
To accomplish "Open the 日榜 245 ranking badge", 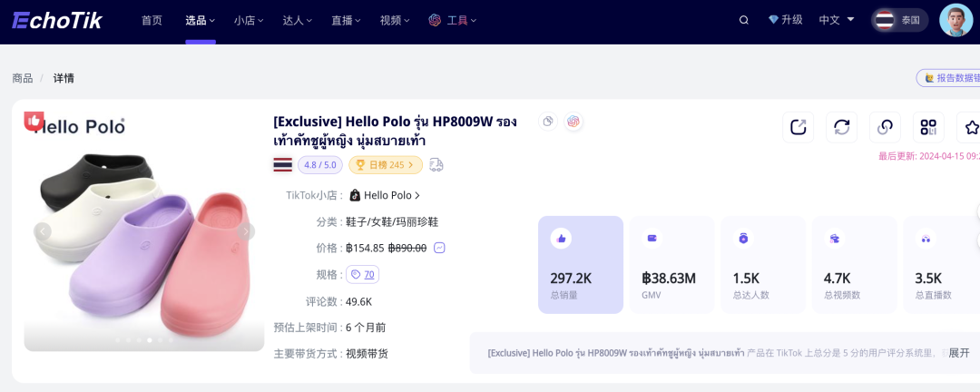I will pyautogui.click(x=386, y=165).
